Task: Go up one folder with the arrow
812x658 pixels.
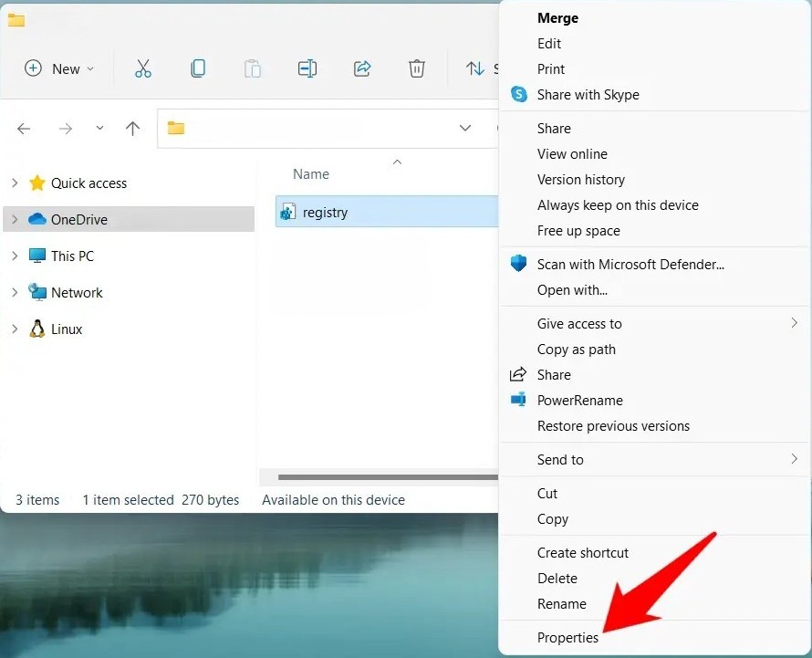Action: coord(132,129)
